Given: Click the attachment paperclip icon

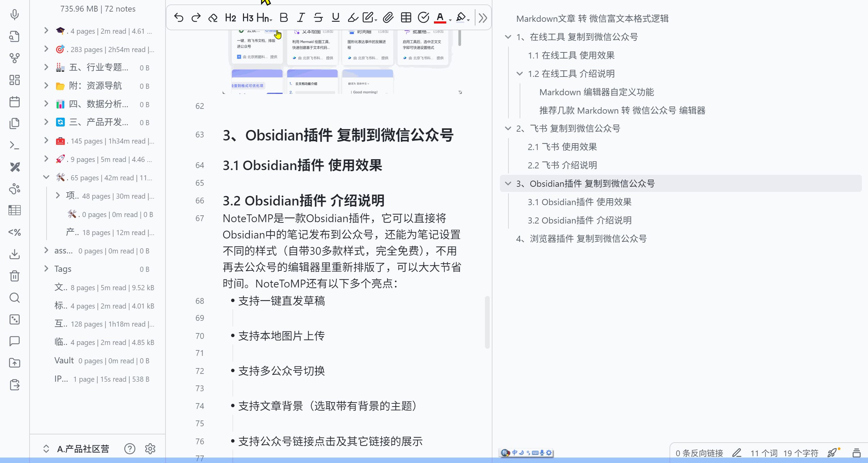Looking at the screenshot, I should [388, 17].
